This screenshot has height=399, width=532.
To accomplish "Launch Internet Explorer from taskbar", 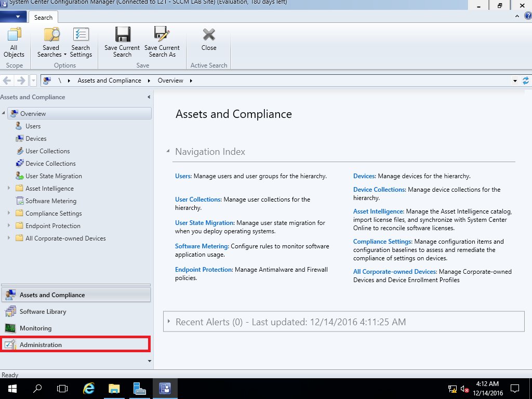I will coord(89,389).
